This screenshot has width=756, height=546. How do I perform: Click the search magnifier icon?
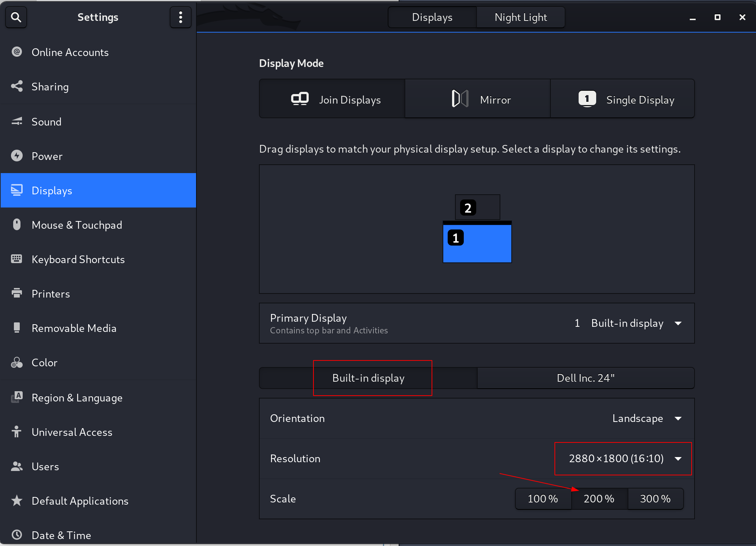click(16, 17)
